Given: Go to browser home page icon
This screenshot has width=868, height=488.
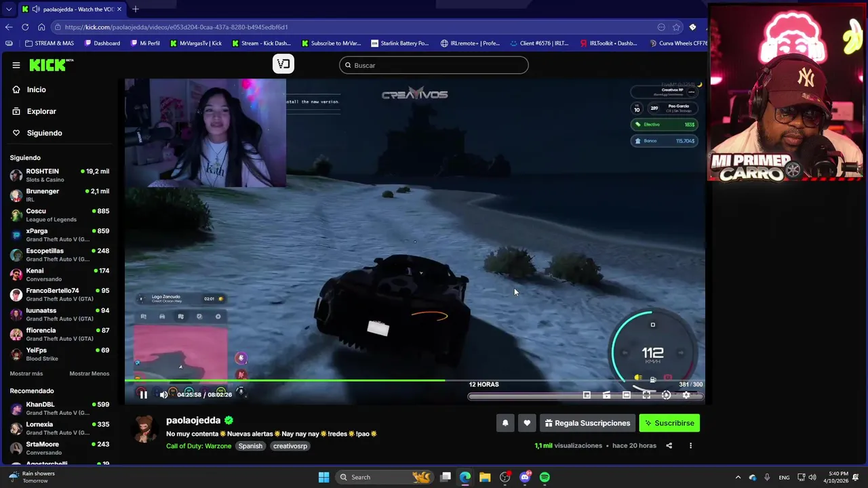Looking at the screenshot, I should point(41,27).
